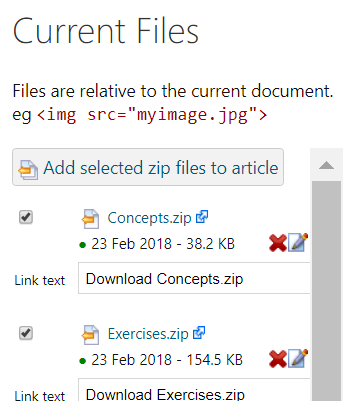Click the insert file icon beside Exercises.zip

[90, 335]
